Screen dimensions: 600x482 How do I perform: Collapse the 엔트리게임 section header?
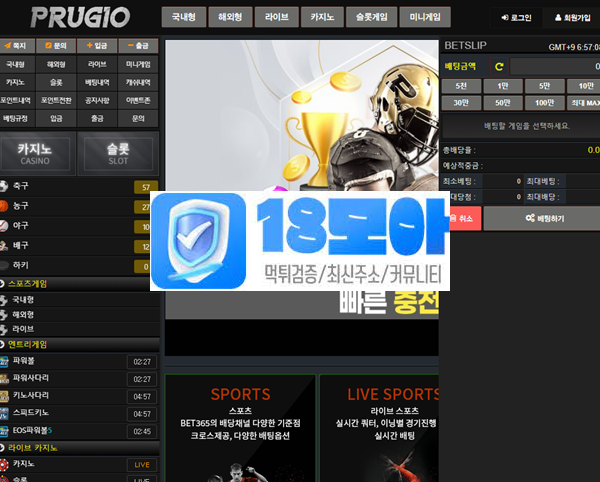(x=80, y=344)
